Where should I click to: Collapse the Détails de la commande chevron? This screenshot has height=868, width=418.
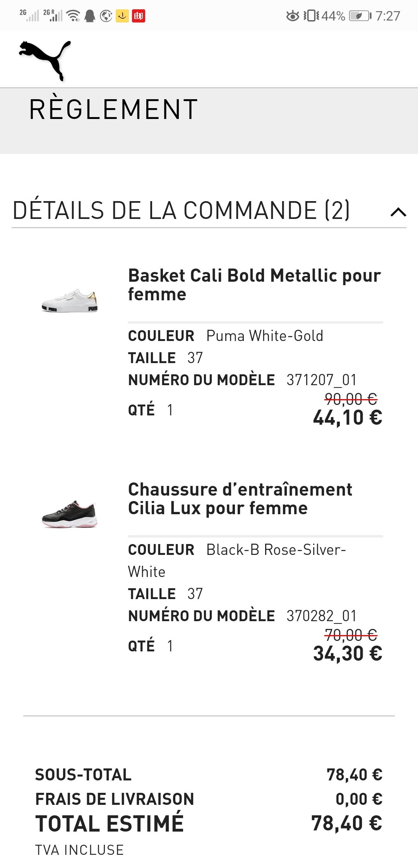(x=398, y=212)
